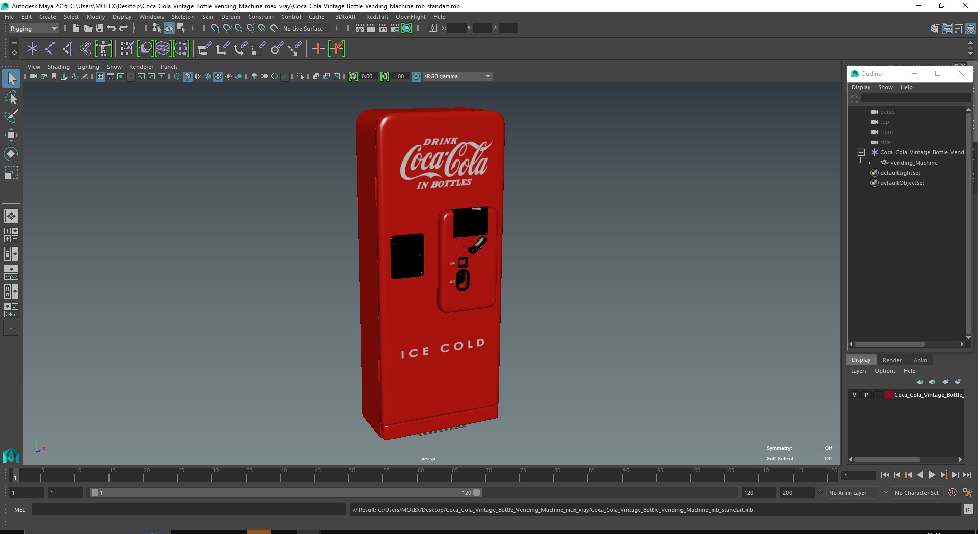Image resolution: width=980 pixels, height=534 pixels.
Task: Toggle viewport film gate button
Action: pos(111,76)
